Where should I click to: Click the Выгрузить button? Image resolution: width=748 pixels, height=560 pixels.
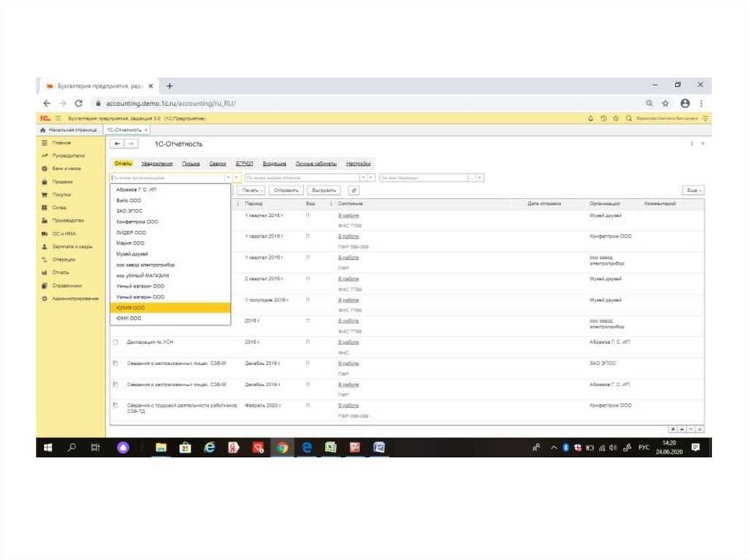point(322,190)
